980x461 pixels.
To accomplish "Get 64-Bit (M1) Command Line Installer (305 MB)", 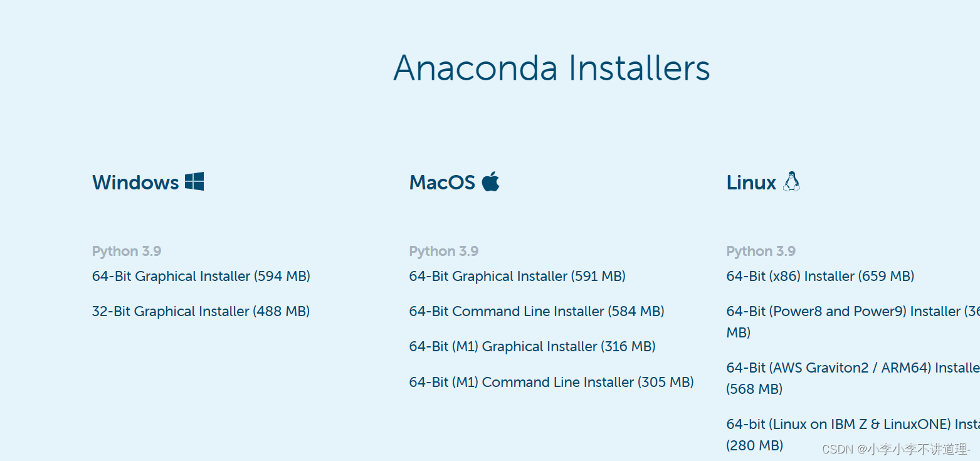I will click(552, 382).
